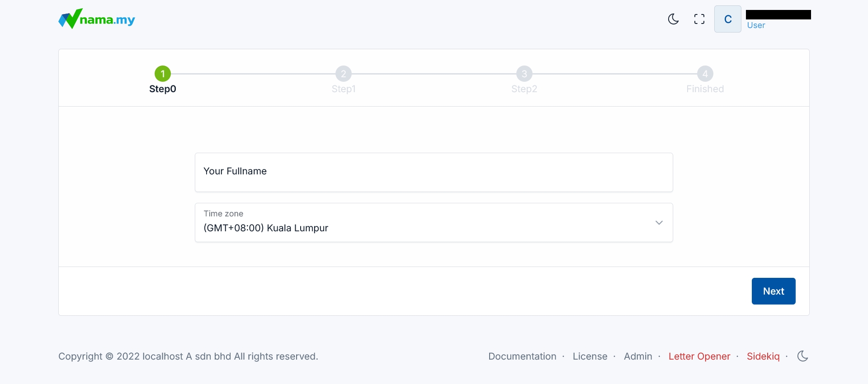Enter fullscreen with the header expand icon
The width and height of the screenshot is (868, 384).
699,19
